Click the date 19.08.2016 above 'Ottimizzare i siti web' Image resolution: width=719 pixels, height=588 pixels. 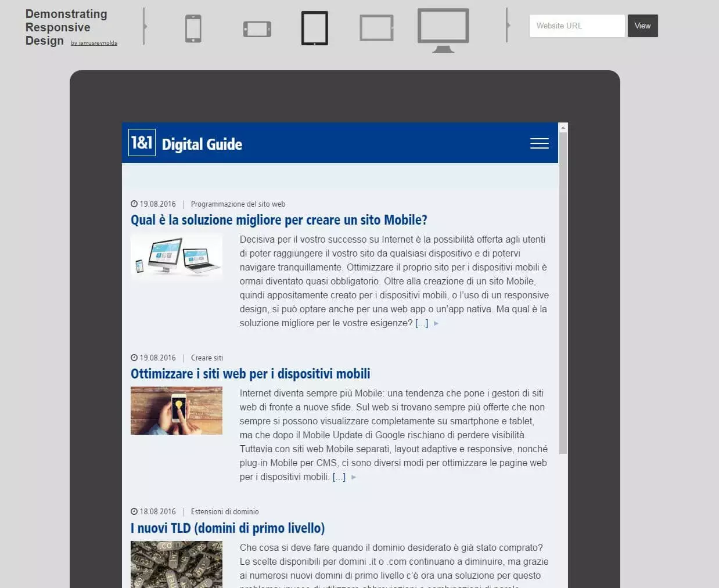157,358
